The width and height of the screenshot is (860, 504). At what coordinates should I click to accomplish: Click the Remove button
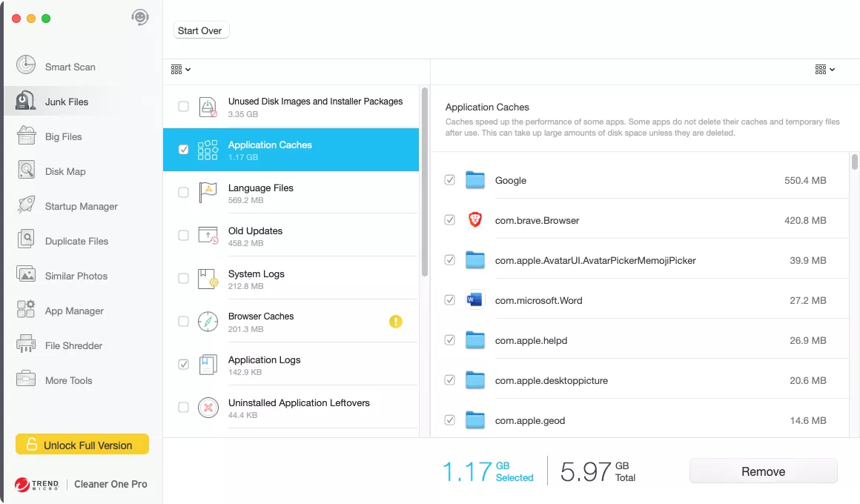pyautogui.click(x=763, y=471)
